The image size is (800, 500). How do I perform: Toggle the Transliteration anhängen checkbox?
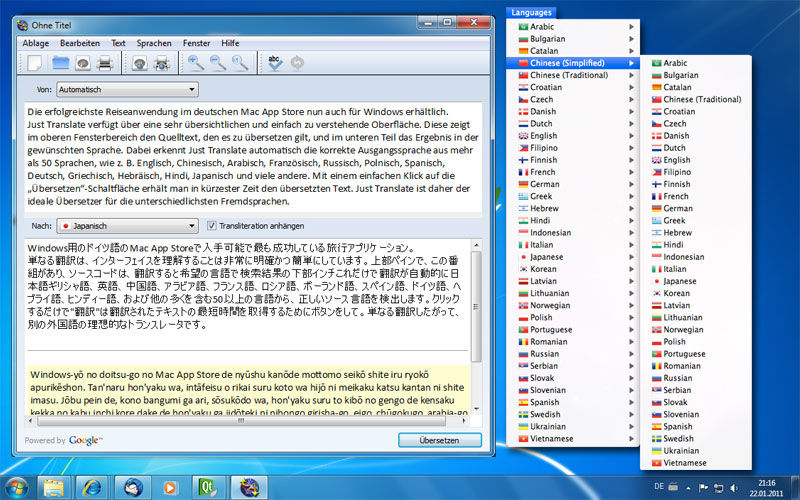[x=212, y=226]
